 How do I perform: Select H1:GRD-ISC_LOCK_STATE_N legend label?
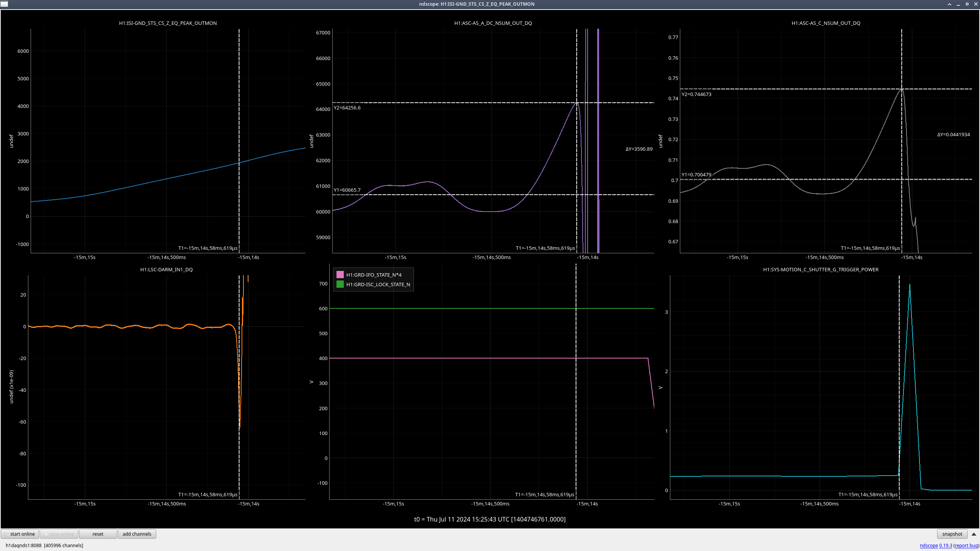(x=378, y=284)
